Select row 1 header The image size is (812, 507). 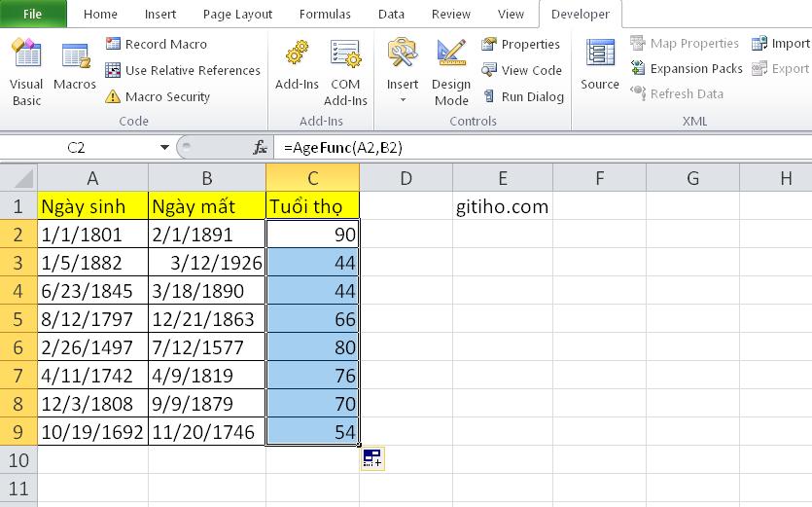(18, 205)
